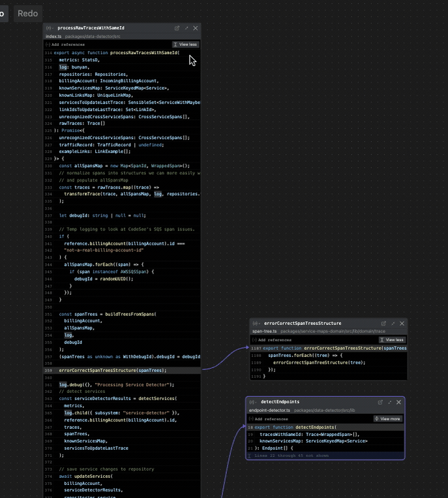This screenshot has width=448, height=498.
Task: Add references in detectEndpoints card
Action: 268,419
